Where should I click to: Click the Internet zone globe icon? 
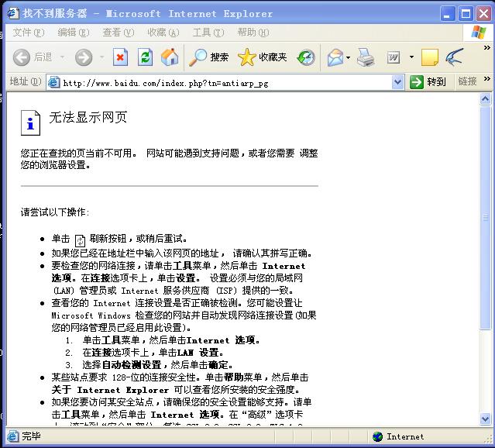tap(377, 436)
